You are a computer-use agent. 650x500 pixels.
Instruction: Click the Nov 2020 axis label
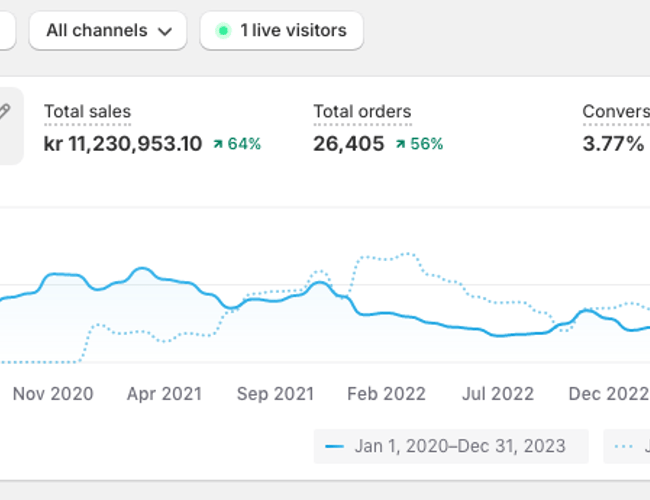[53, 394]
